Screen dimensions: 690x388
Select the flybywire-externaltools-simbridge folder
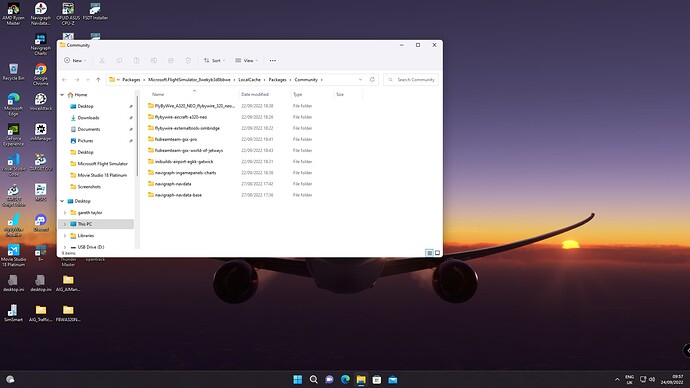184,128
